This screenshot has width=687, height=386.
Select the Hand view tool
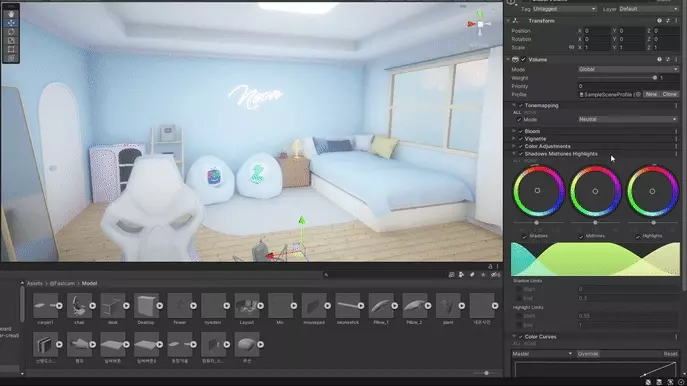tap(11, 14)
